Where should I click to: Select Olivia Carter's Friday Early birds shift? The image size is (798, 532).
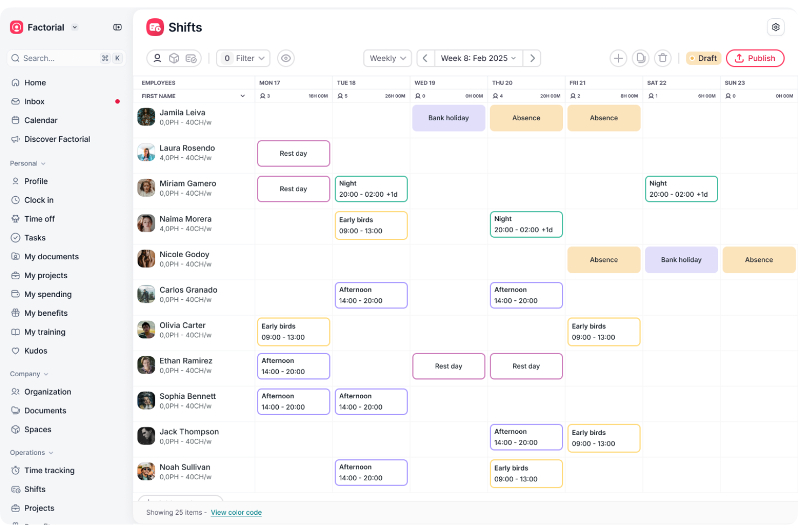click(x=604, y=331)
